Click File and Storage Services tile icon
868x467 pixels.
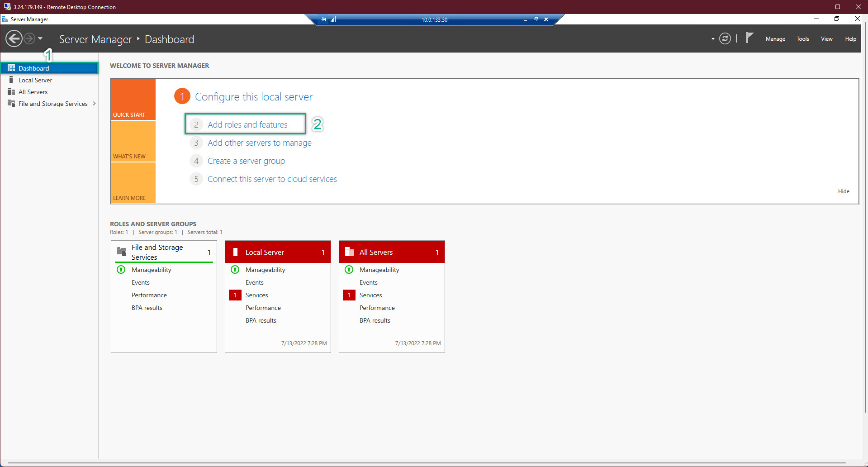click(122, 252)
